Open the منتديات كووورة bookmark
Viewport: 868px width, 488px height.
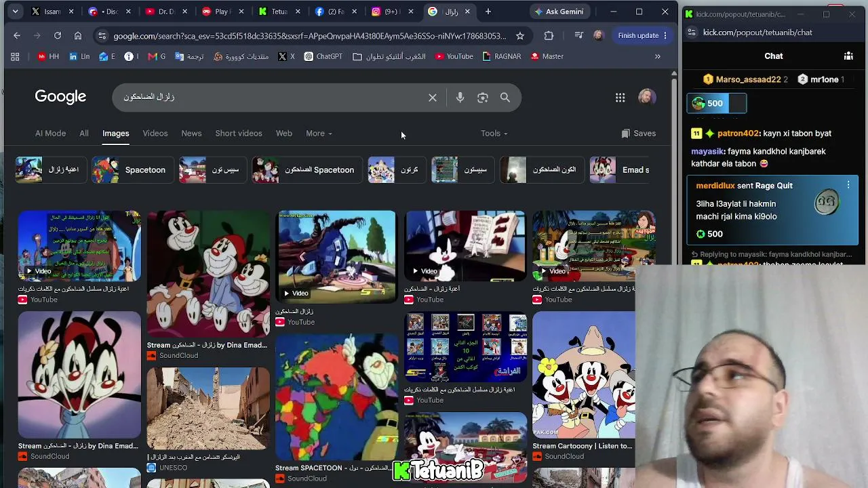pos(241,56)
